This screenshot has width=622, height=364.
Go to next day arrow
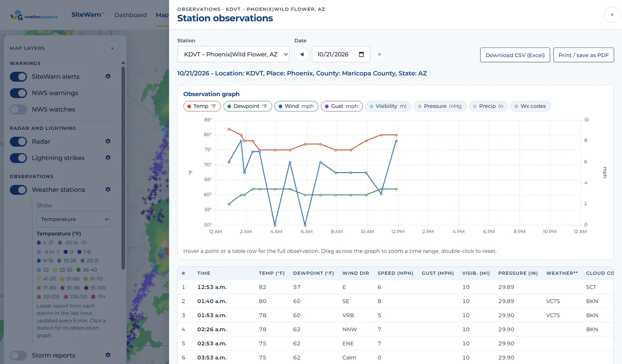(x=379, y=55)
